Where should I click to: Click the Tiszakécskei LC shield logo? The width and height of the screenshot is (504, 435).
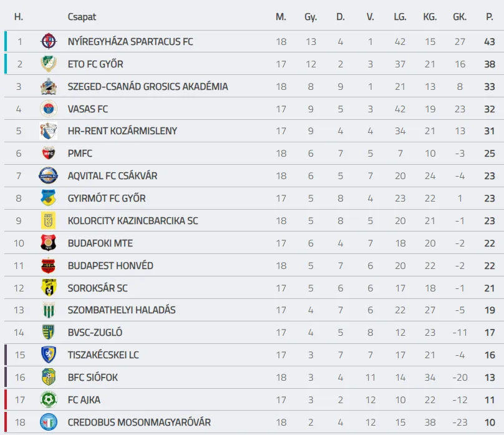48,355
